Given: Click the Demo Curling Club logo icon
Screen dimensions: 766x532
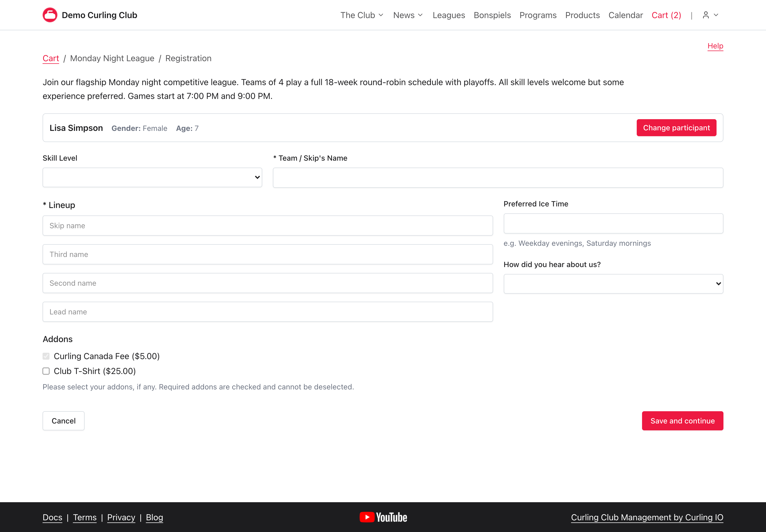Looking at the screenshot, I should tap(50, 15).
